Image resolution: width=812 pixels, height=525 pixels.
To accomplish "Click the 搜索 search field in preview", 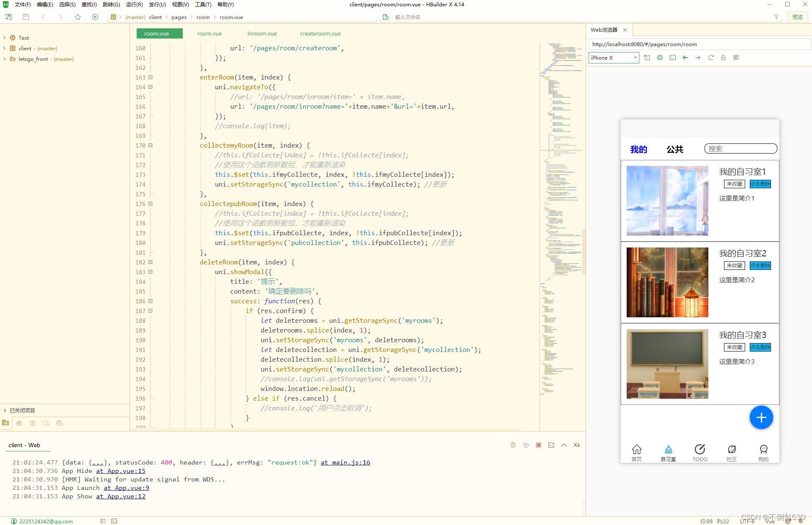I will click(740, 148).
